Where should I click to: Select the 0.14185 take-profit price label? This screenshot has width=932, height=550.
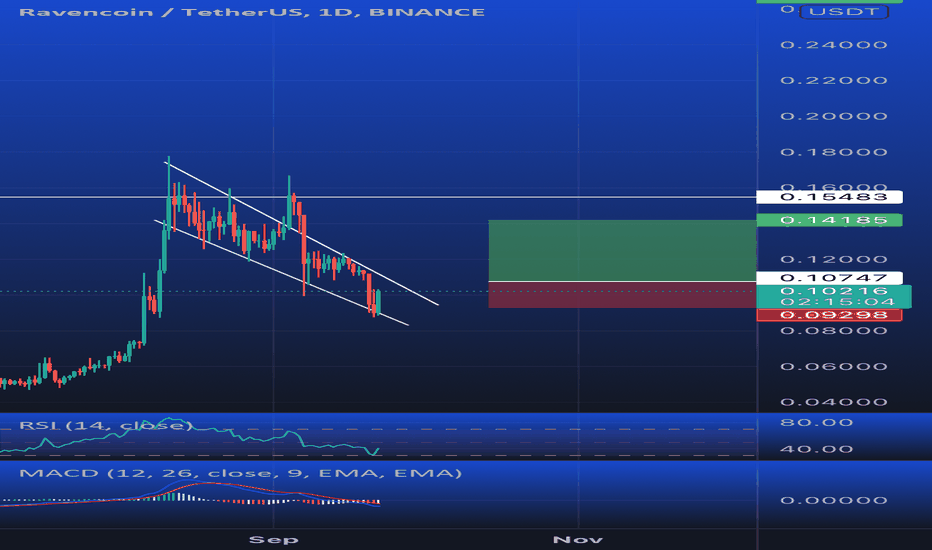pyautogui.click(x=829, y=221)
